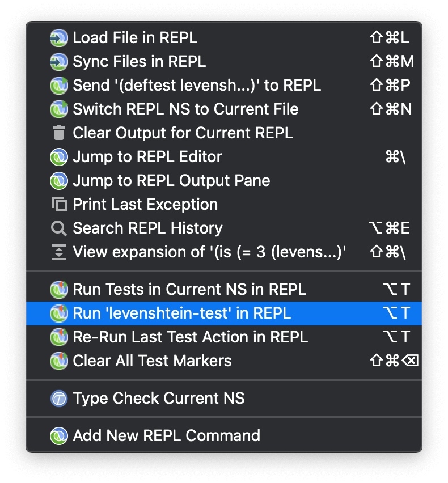Select Sync Files in REPL

(x=224, y=62)
